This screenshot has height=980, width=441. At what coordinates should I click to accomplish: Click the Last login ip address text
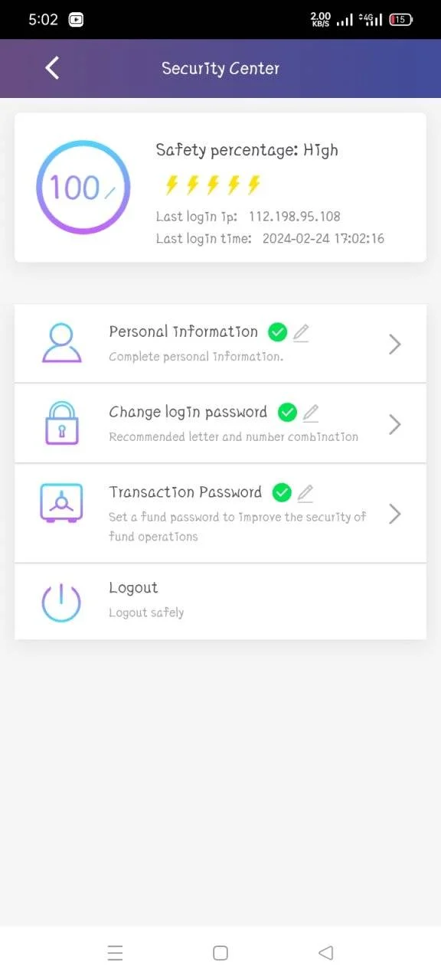pyautogui.click(x=294, y=217)
